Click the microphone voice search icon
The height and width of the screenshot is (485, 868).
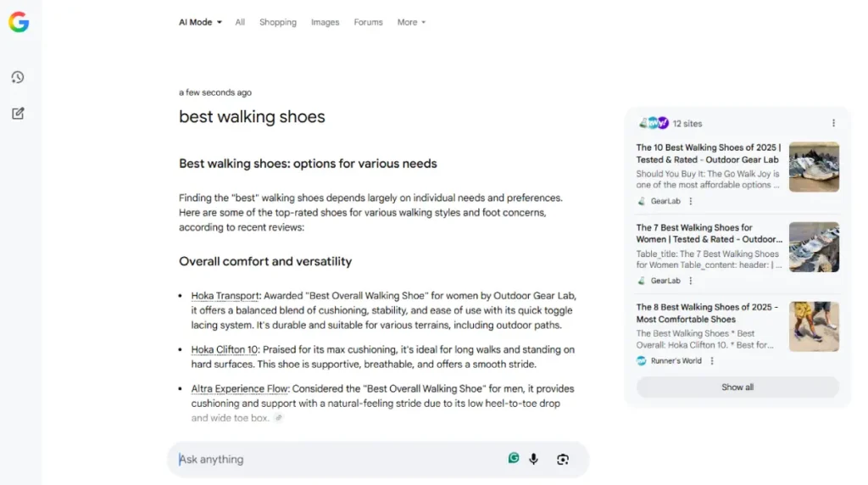coord(534,459)
